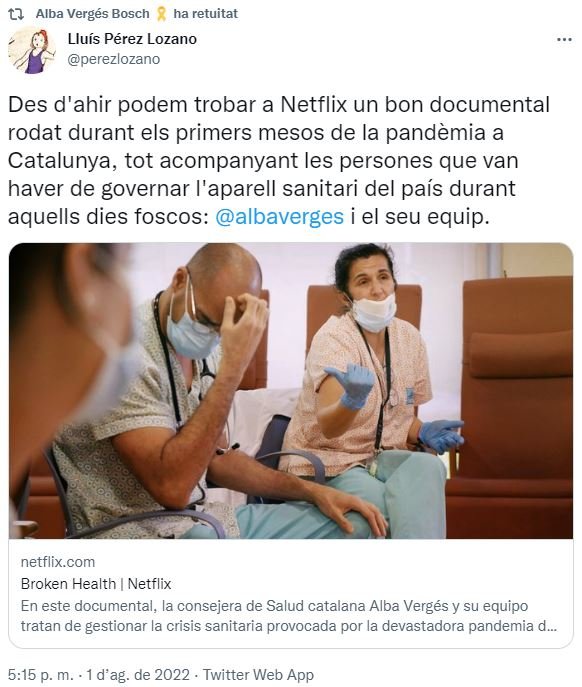Click the card description about Alba Vergés
Viewport: 582px width, 687px height.
click(289, 616)
